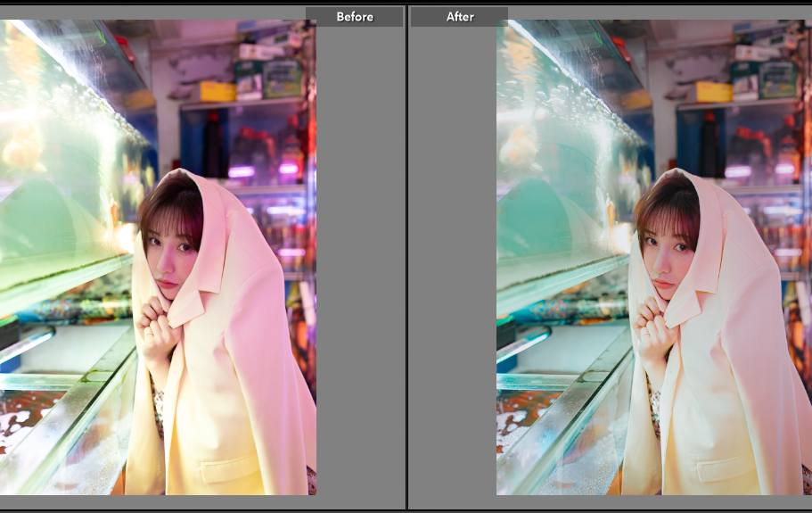Click the purple neon light in Before photo
The width and height of the screenshot is (812, 513).
coord(241,171)
